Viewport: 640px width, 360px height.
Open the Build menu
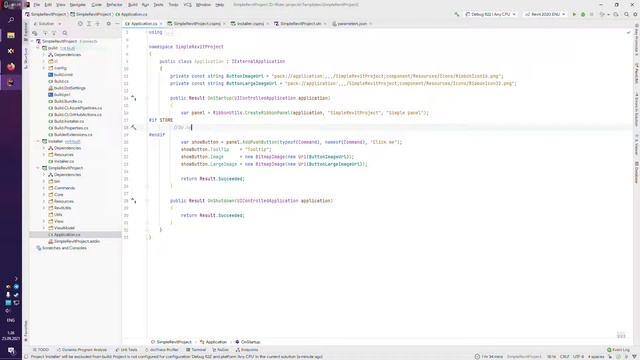point(133,4)
